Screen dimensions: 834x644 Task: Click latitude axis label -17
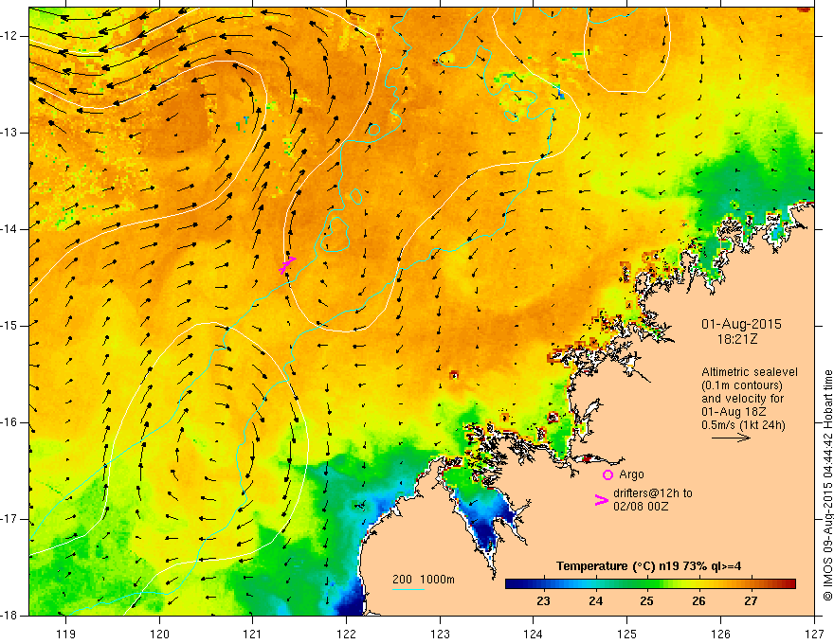point(10,519)
